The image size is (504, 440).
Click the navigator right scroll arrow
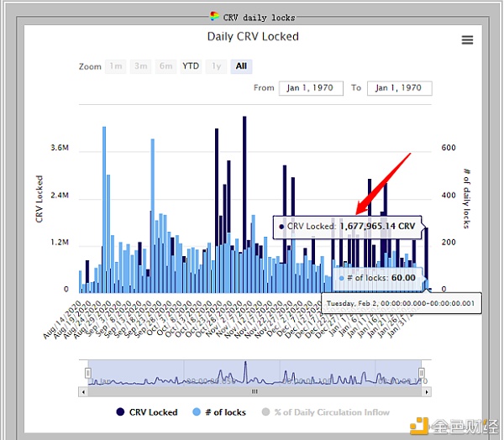coord(426,391)
